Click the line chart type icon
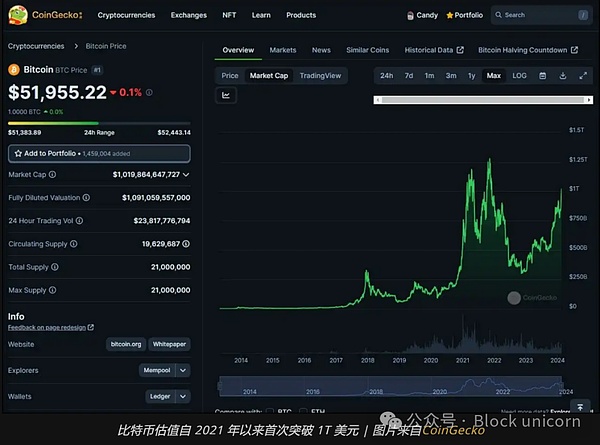600x445 pixels. (x=226, y=96)
